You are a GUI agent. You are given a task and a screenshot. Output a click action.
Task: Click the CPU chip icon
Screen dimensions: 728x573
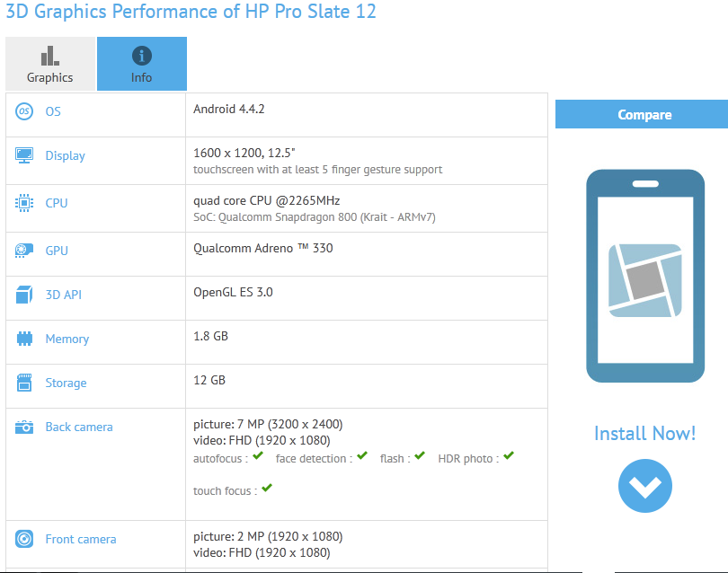[x=24, y=203]
